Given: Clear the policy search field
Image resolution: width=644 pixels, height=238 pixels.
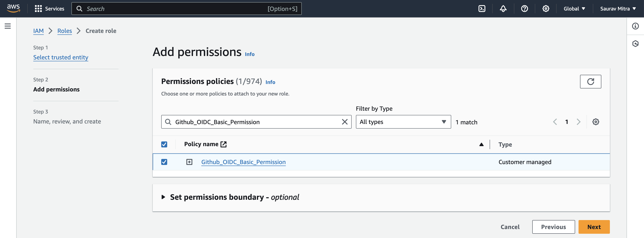Looking at the screenshot, I should click(345, 122).
